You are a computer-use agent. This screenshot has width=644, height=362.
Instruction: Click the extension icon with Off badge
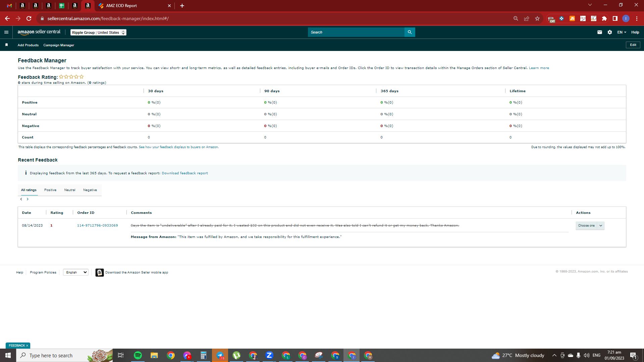coord(551,19)
